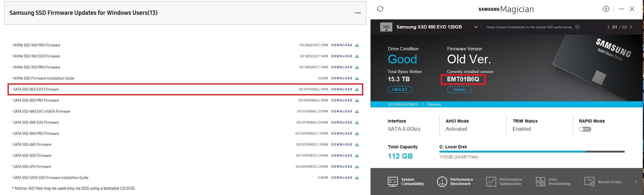
Task: Click the serial number S21UNXAG525841V
Action: pyautogui.click(x=403, y=104)
